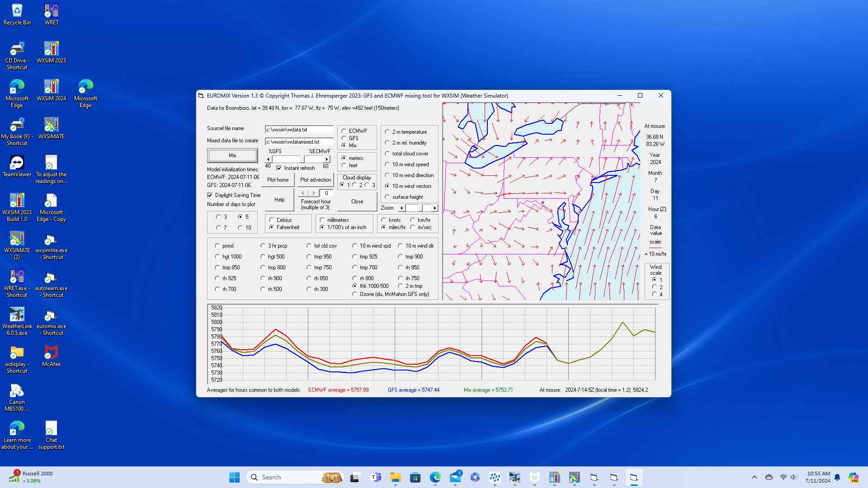Open My Book (F) shortcut icon

point(17,131)
